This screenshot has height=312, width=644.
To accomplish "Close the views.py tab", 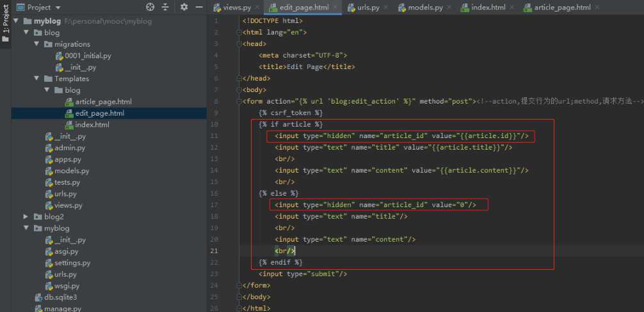I will click(x=257, y=8).
